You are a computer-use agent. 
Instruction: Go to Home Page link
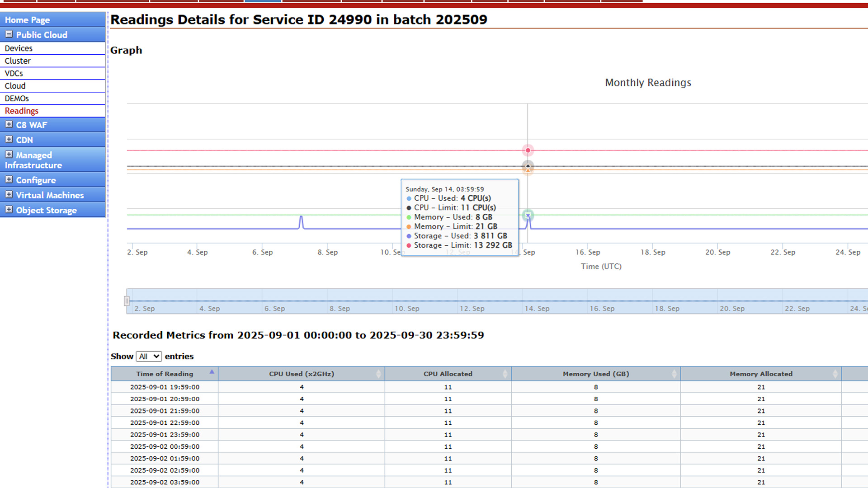tap(27, 20)
